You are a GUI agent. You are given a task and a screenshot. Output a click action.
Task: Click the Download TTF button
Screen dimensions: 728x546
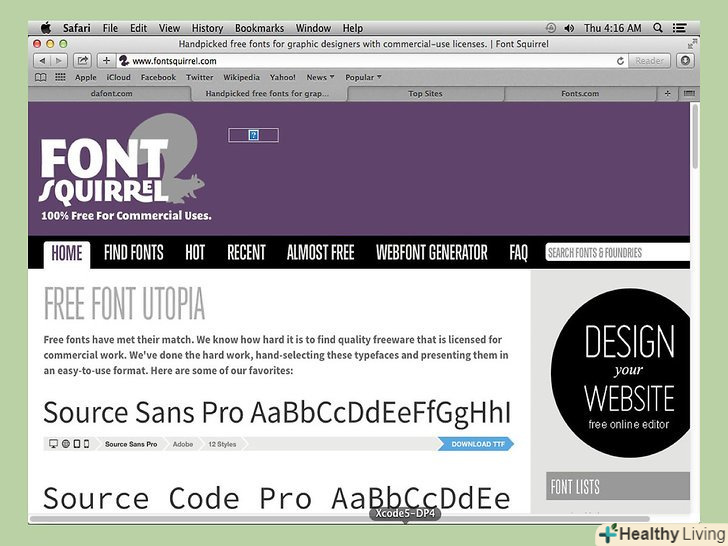[476, 444]
